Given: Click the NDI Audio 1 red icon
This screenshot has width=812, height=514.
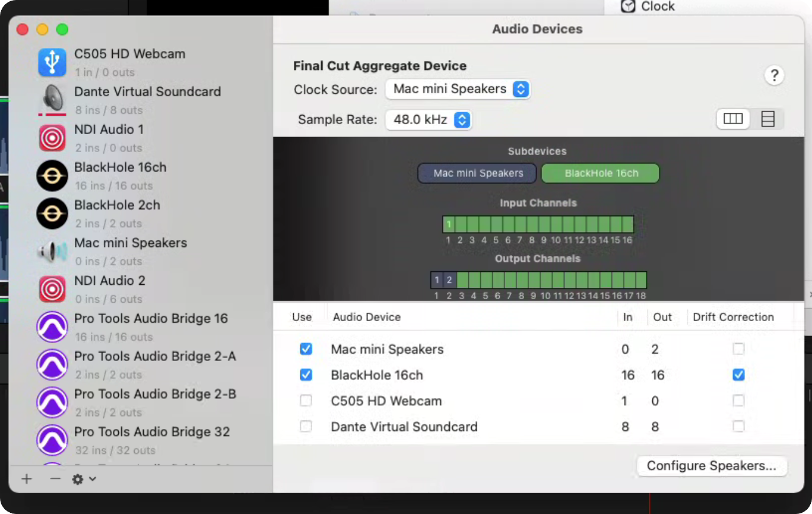Looking at the screenshot, I should pos(52,138).
